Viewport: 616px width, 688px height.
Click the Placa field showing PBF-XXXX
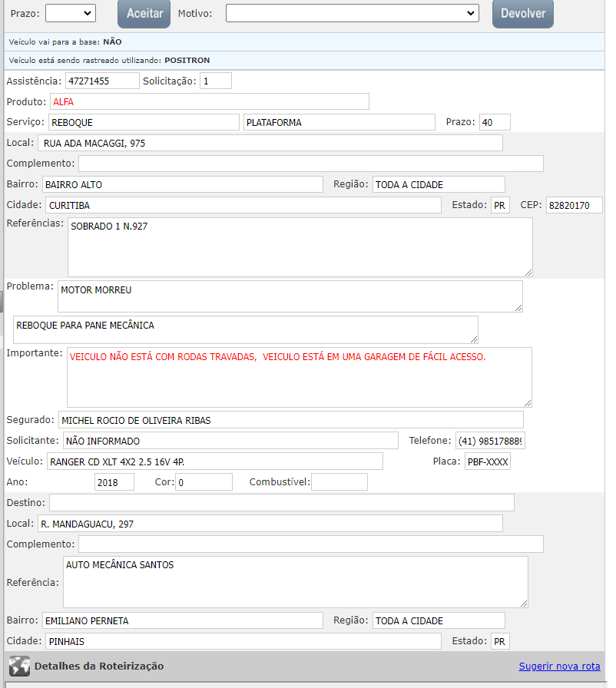pyautogui.click(x=487, y=461)
